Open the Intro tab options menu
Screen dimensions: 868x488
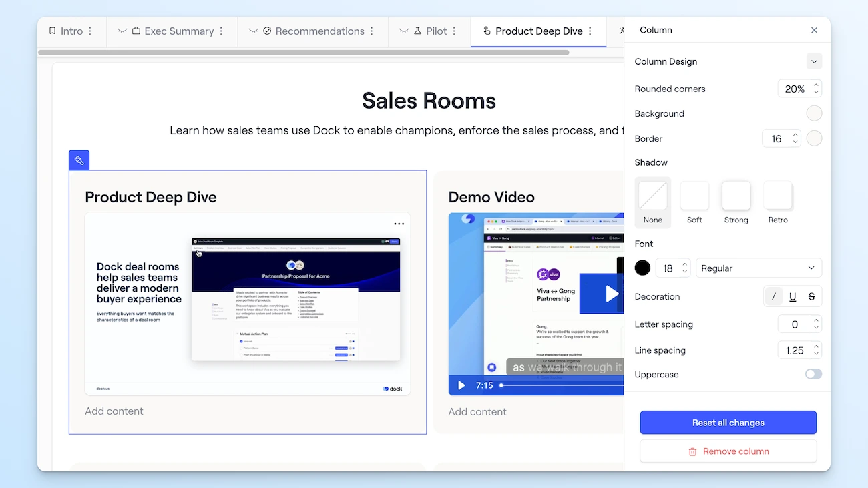(x=90, y=31)
